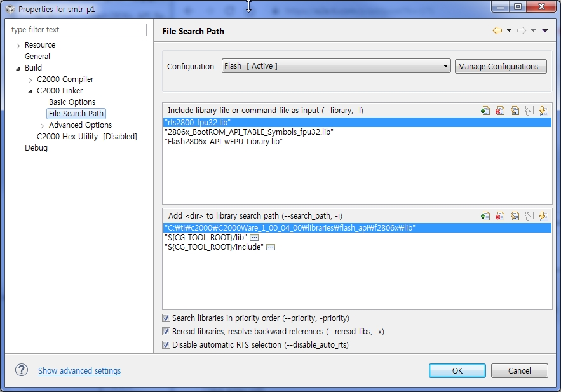Disable automatic RTS selection checkbox
This screenshot has width=561, height=392.
coord(166,344)
